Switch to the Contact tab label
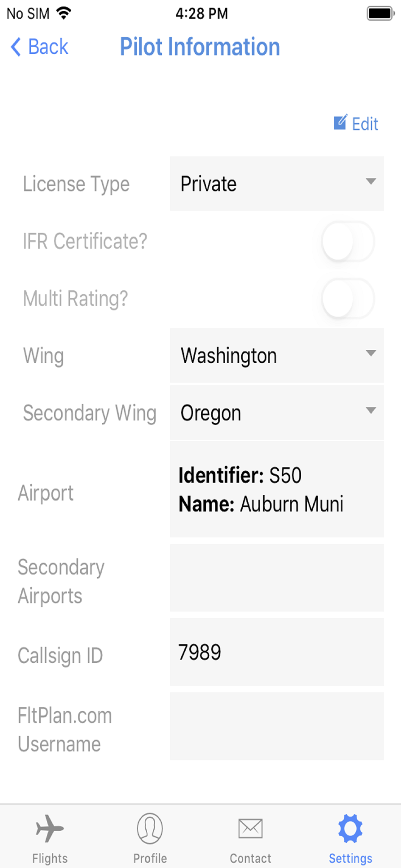 tap(250, 858)
